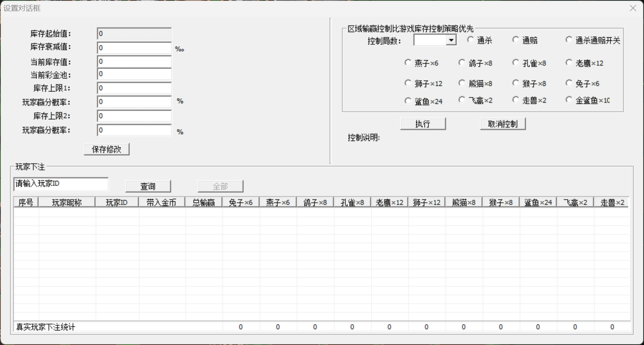The width and height of the screenshot is (644, 345).
Task: Select the 老鹰×12 animal option
Action: point(569,62)
